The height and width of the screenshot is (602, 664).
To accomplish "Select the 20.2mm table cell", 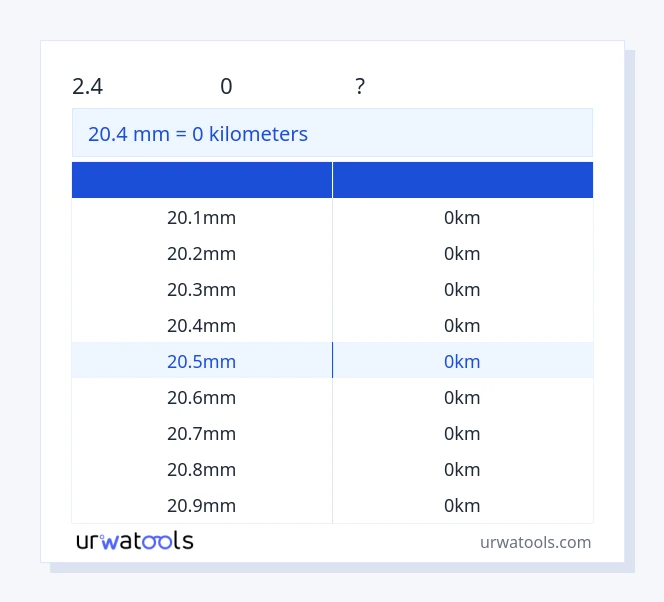I will coord(202,253).
